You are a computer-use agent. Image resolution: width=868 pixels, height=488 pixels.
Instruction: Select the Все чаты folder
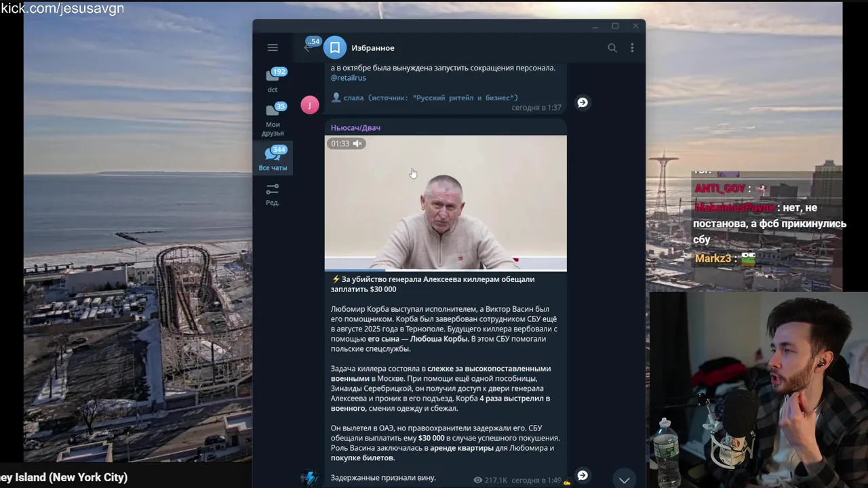273,158
